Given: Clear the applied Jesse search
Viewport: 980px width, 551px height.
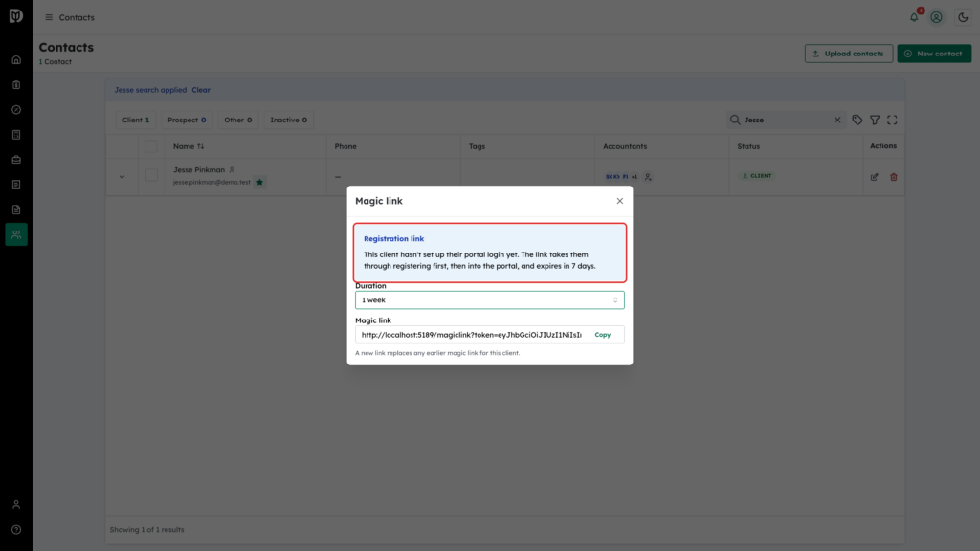Looking at the screenshot, I should pos(201,90).
